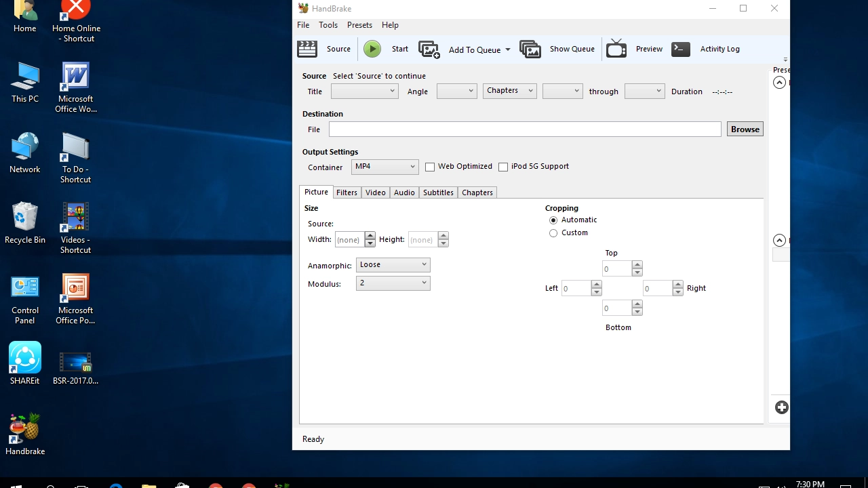The image size is (868, 488).
Task: Open the start chapter dropdown before 'through'
Action: (x=563, y=91)
